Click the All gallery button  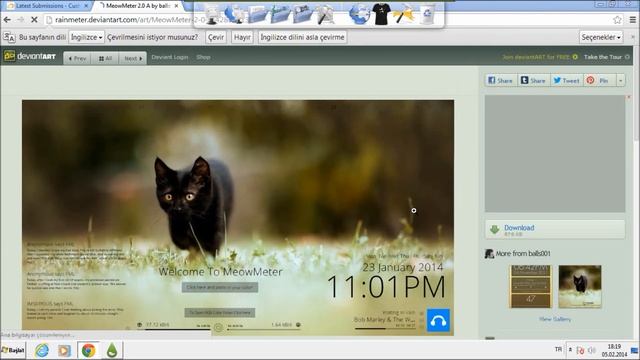tap(105, 58)
